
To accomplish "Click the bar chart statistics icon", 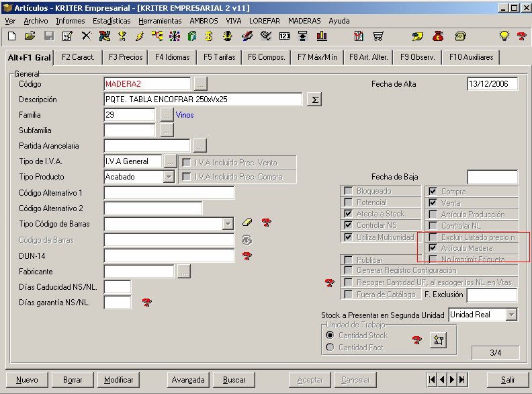I will 322,36.
